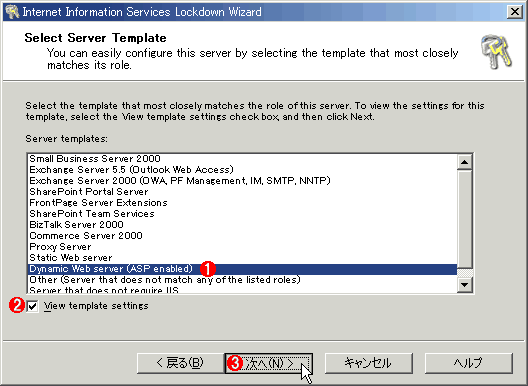The height and width of the screenshot is (386, 528).
Task: Select Commerce Server 2000 template
Action: [242, 236]
